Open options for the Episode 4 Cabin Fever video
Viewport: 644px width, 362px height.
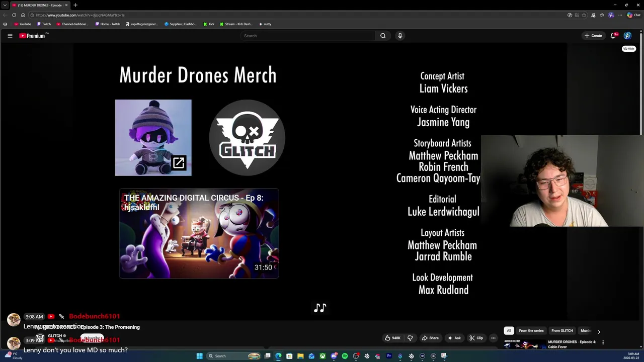[x=603, y=342]
